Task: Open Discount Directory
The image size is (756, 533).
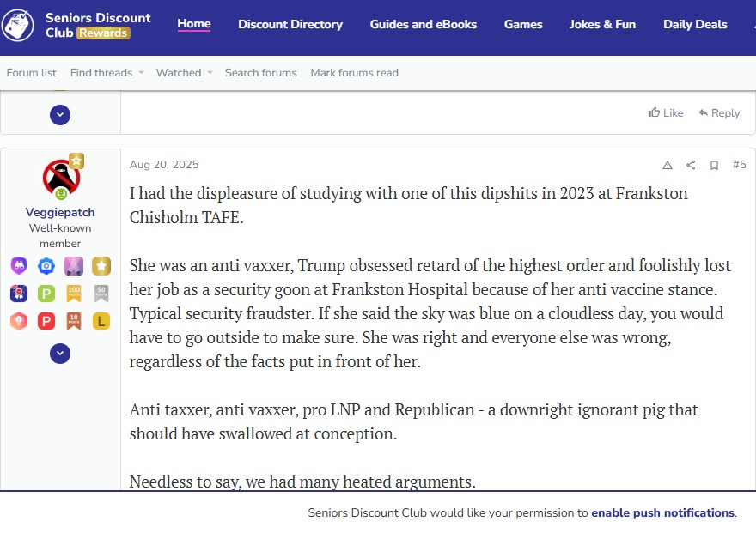Action: (290, 24)
